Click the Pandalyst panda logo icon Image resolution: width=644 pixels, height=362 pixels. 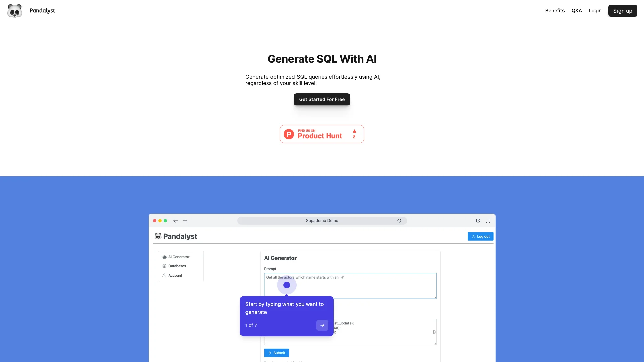[15, 11]
